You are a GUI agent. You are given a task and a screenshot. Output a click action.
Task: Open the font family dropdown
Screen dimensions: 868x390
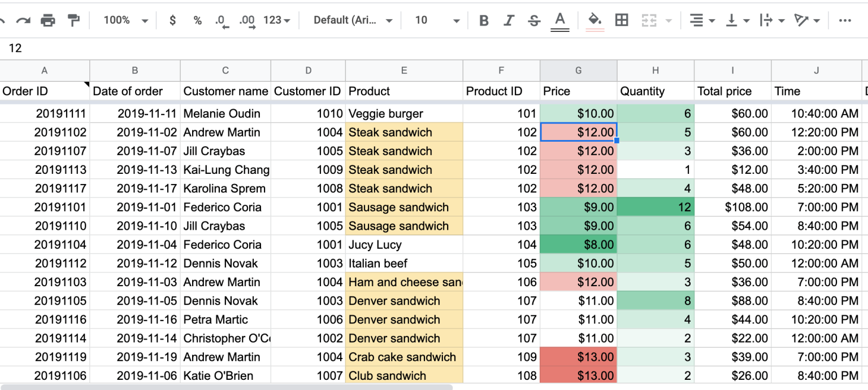coord(350,20)
